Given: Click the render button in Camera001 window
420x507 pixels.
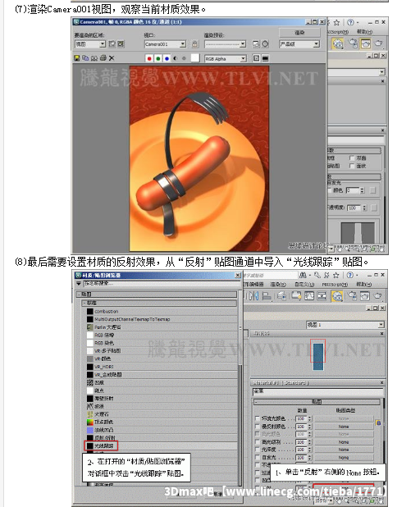Looking at the screenshot, I should pos(299,32).
